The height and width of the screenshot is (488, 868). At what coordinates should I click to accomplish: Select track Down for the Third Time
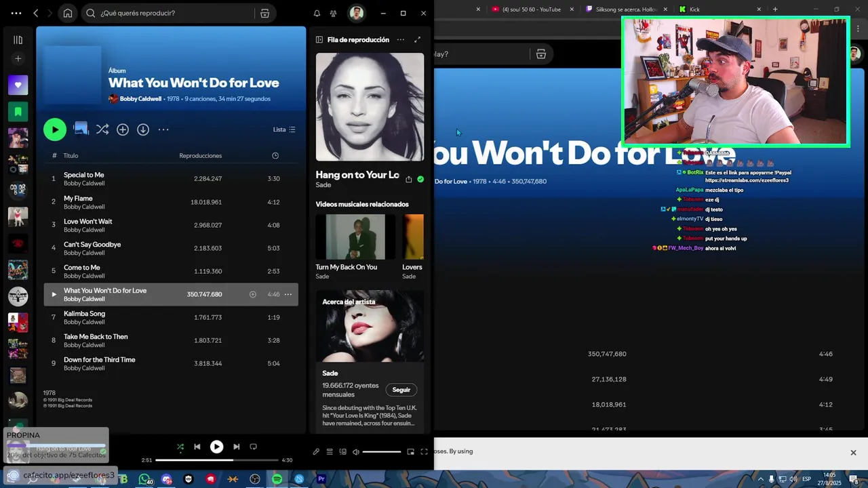[171, 363]
